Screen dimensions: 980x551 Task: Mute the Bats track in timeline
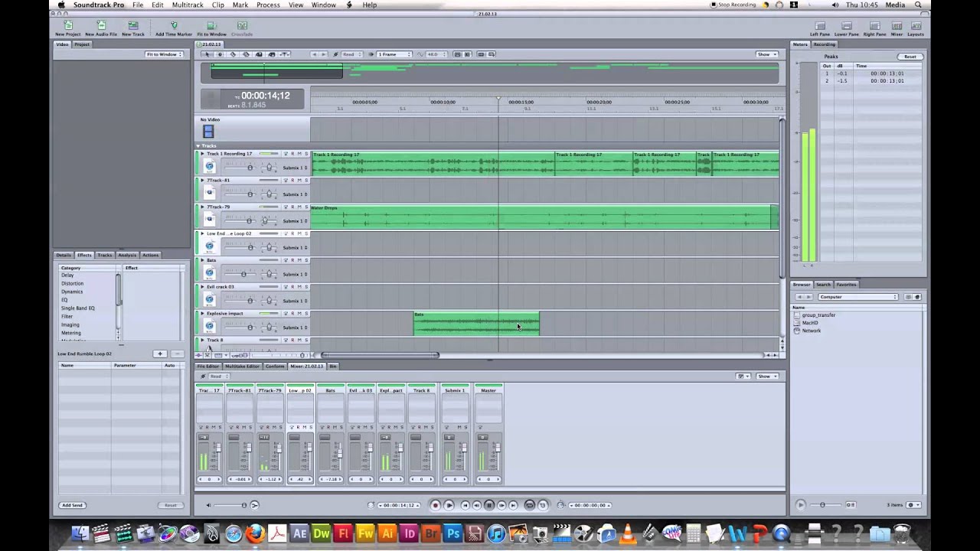point(299,260)
